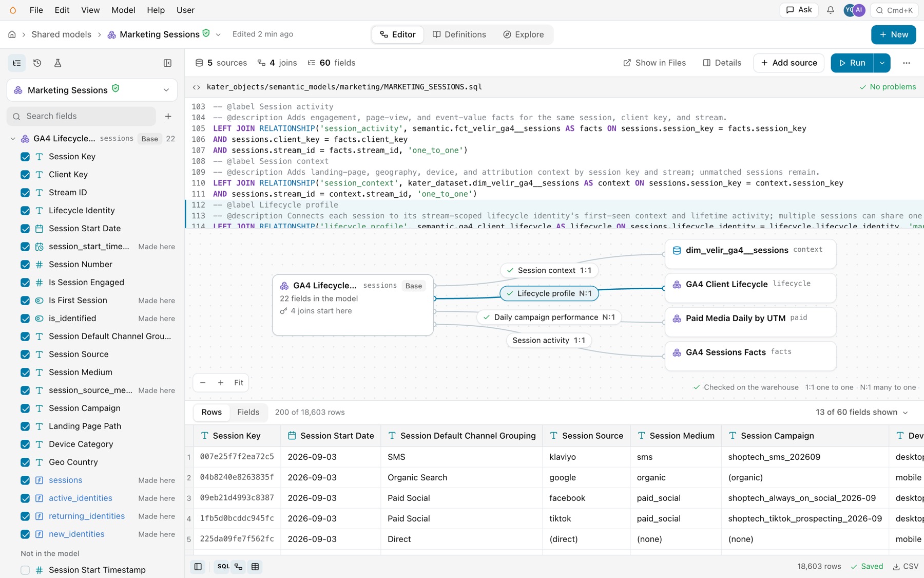Click the New button
924x578 pixels.
point(894,34)
